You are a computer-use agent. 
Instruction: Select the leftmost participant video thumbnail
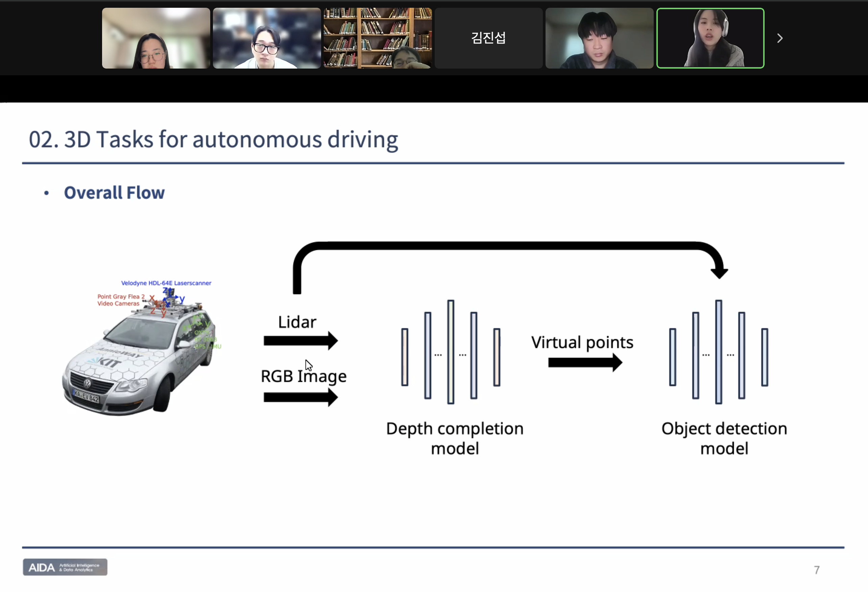pos(156,38)
